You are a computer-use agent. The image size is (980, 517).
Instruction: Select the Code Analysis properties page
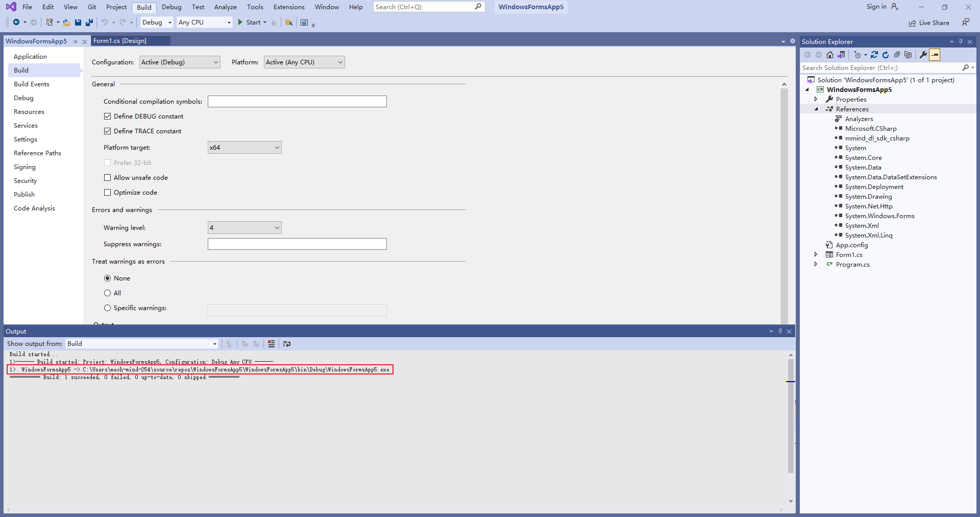tap(34, 208)
